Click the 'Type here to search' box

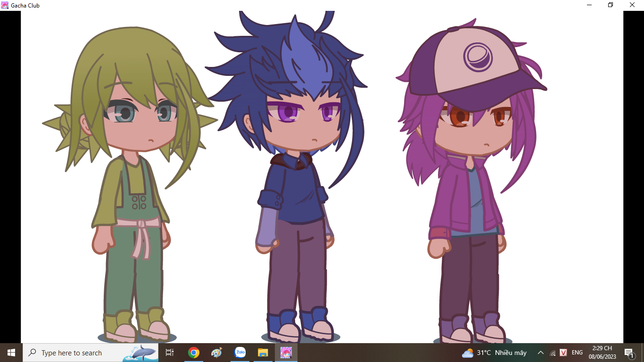click(91, 353)
